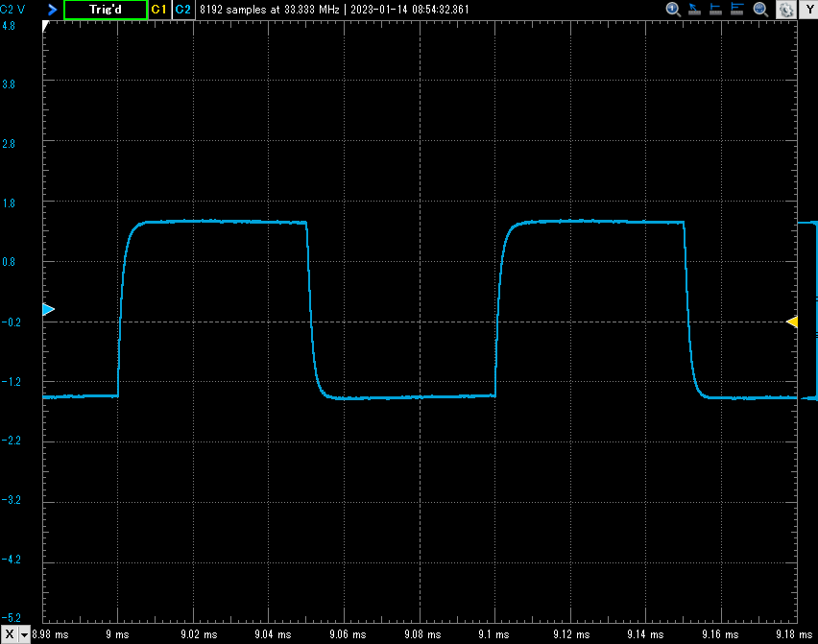
Task: Activate the single-bar measurement tool icon
Action: (x=716, y=10)
